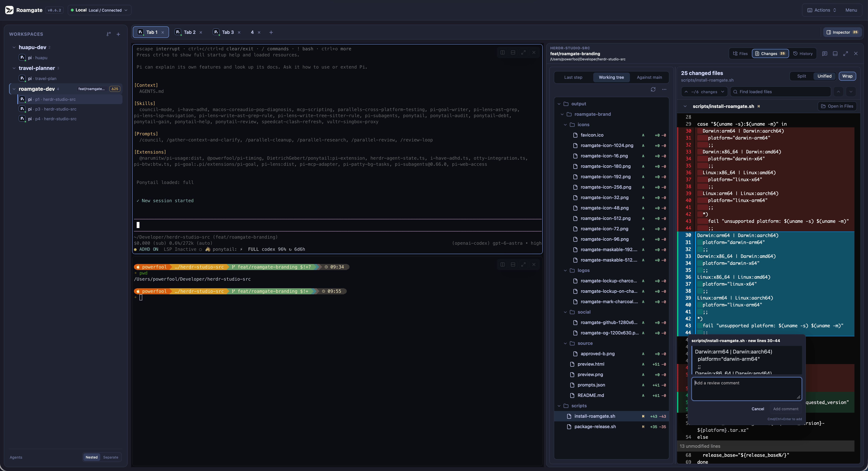This screenshot has width=868, height=471.
Task: Toggle the Inspector panel button
Action: pos(842,32)
